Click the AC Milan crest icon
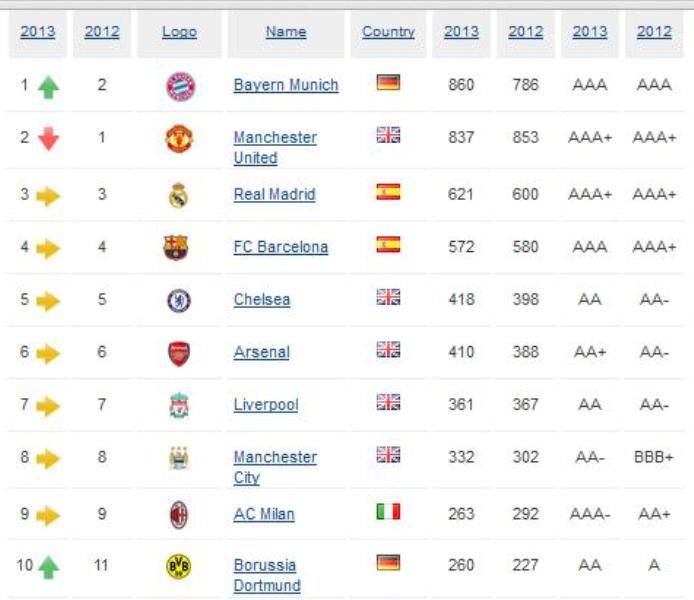This screenshot has width=694, height=600. (178, 514)
